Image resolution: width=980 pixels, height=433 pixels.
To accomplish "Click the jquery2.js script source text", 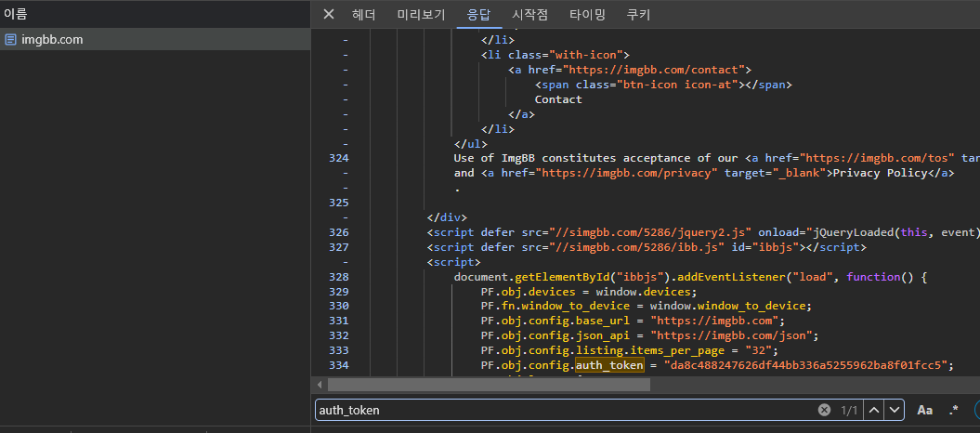I will 649,232.
